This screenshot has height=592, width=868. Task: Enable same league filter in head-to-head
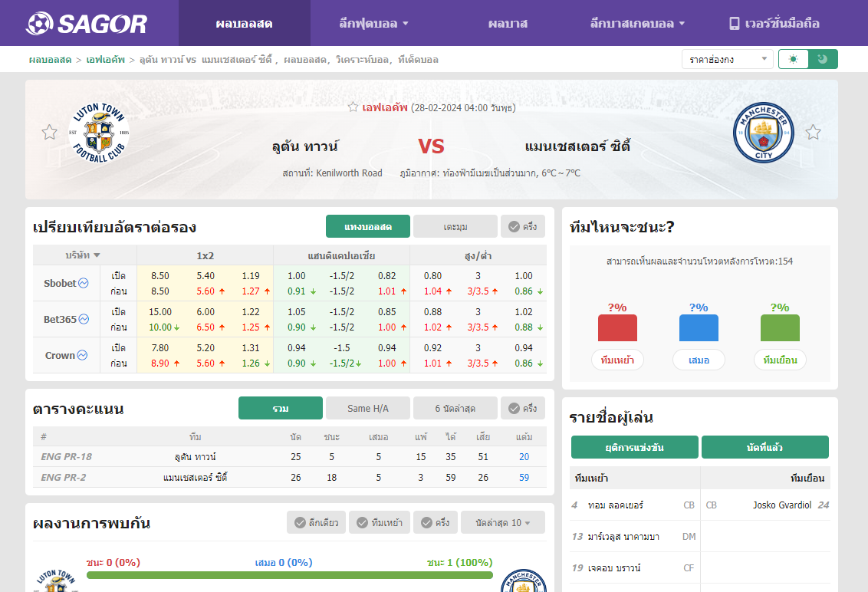[x=316, y=522]
